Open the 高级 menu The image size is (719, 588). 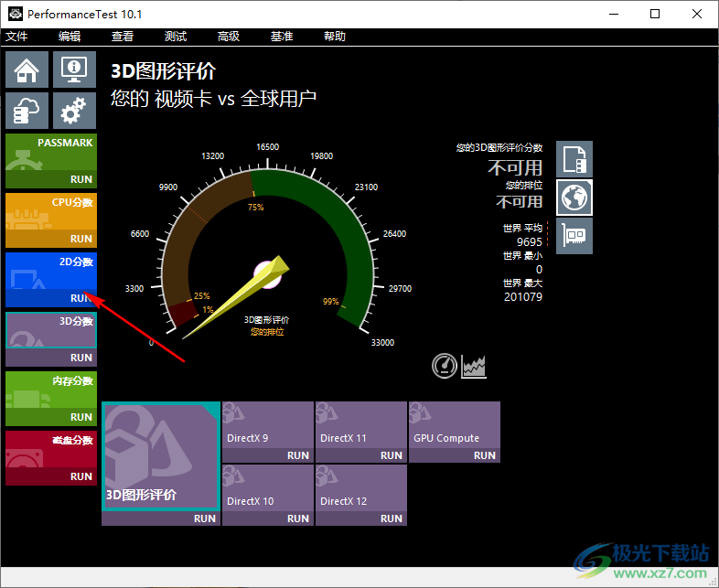coord(229,37)
